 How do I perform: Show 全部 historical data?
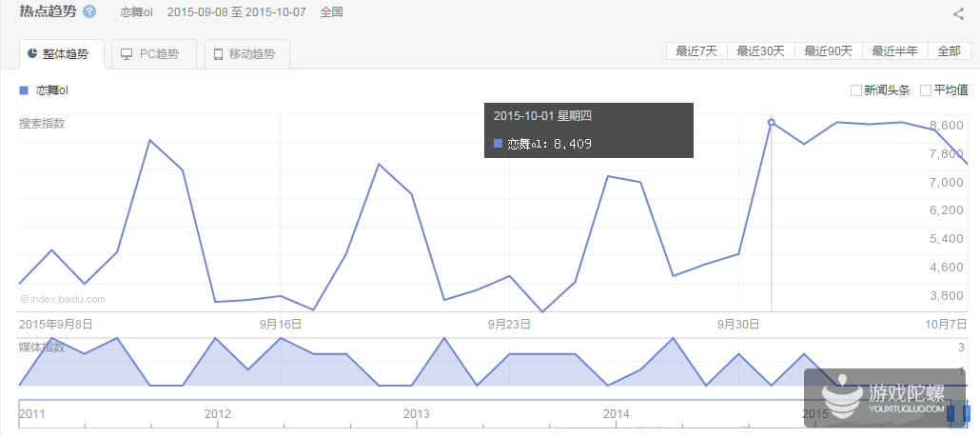949,51
